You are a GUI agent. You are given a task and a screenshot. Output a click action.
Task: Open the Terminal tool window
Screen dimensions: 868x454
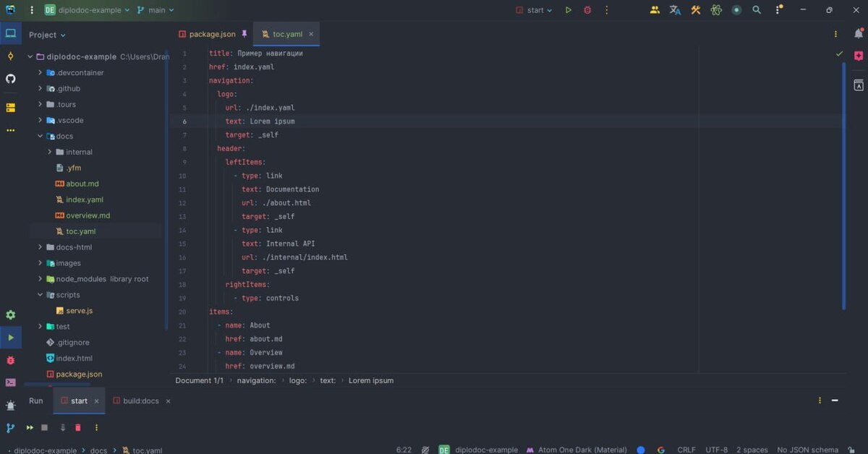[10, 382]
